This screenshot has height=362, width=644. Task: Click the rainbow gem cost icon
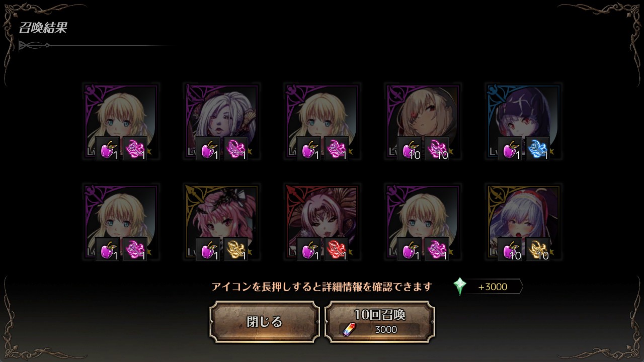349,330
